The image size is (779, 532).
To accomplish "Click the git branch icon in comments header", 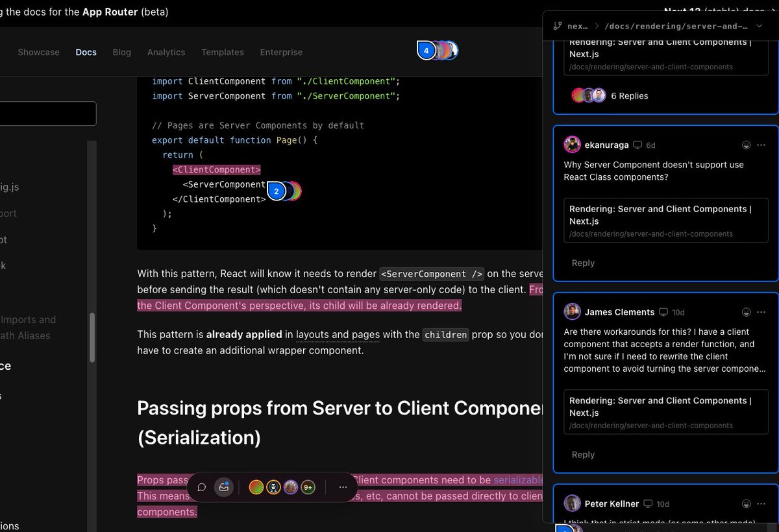I will pos(557,26).
